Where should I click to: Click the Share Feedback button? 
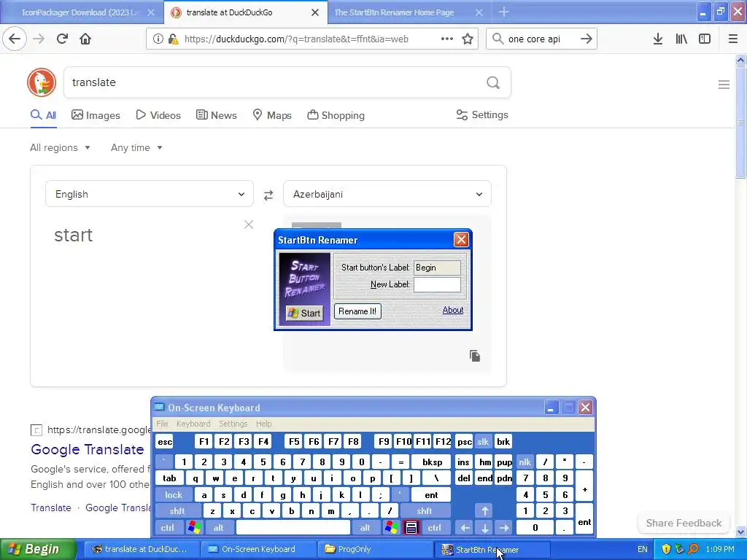(x=684, y=523)
